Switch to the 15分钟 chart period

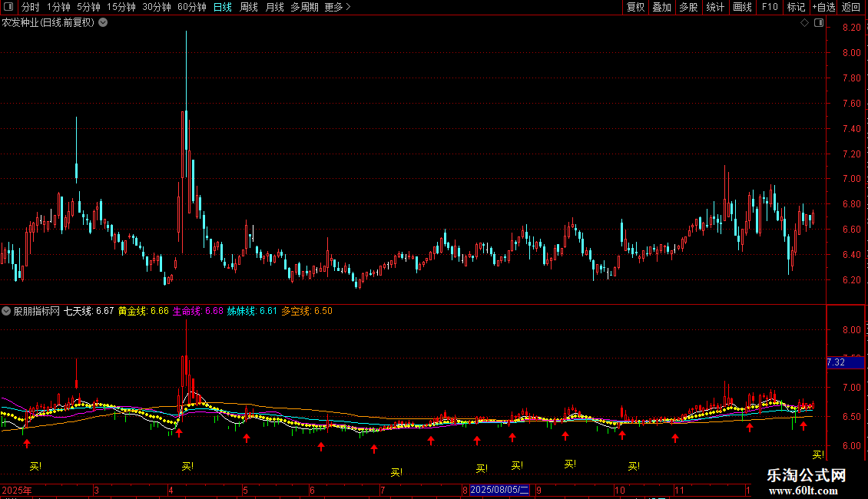click(x=121, y=7)
